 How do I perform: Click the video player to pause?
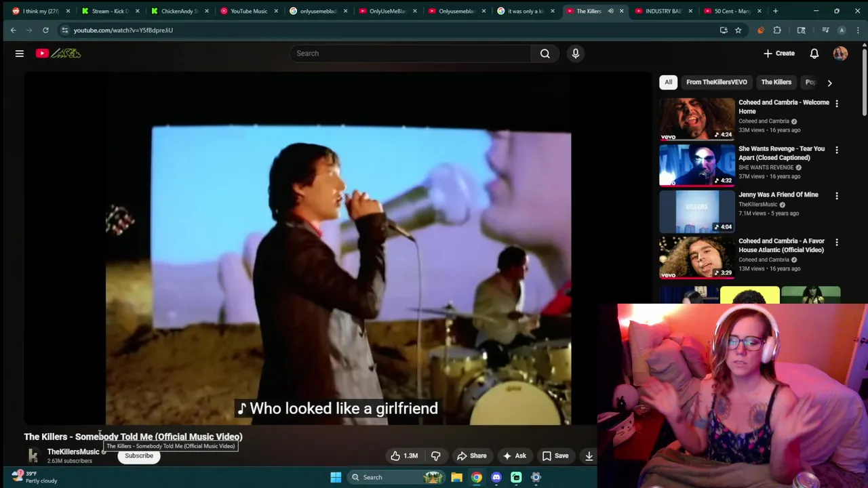click(x=338, y=248)
